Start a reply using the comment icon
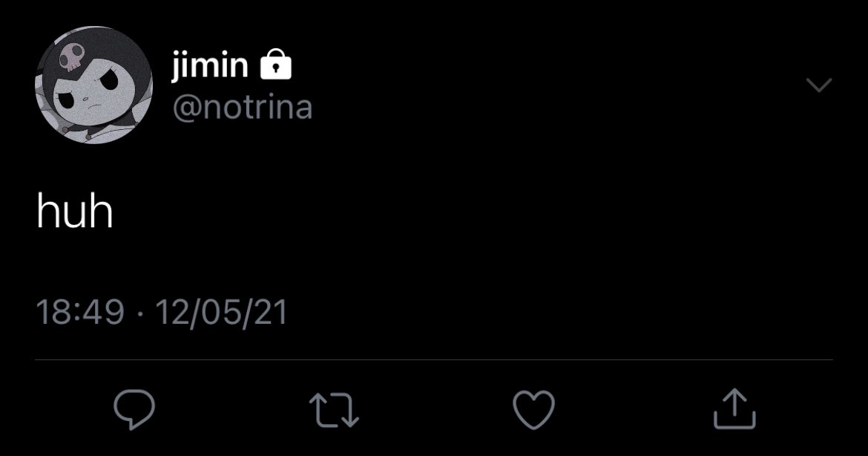 coord(134,409)
